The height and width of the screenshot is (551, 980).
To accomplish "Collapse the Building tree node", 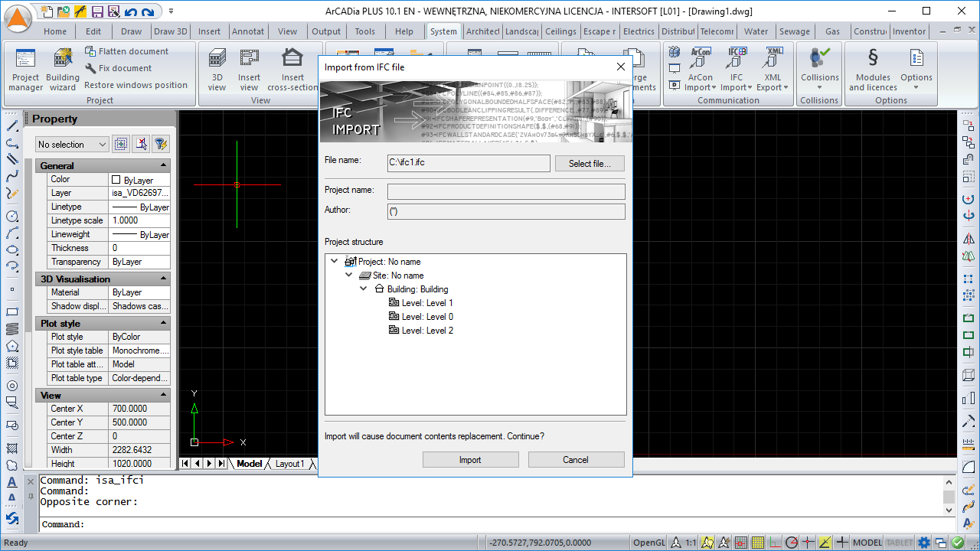I will 364,289.
